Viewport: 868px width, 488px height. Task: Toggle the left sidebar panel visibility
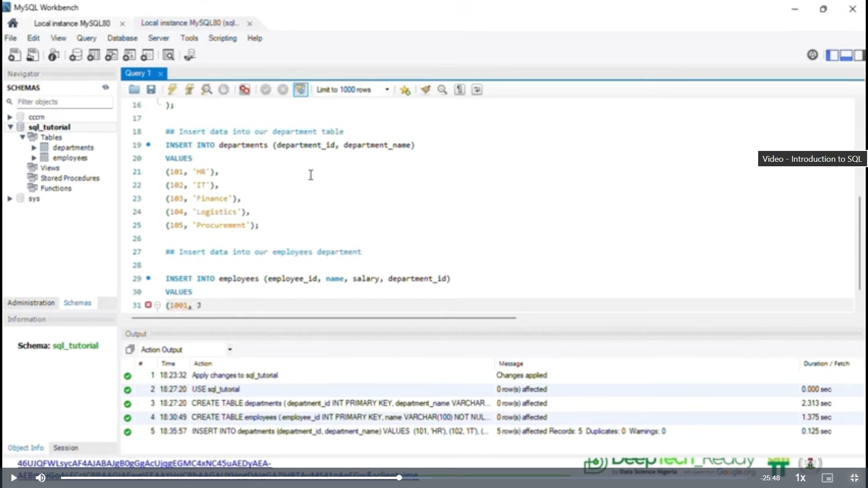point(832,55)
